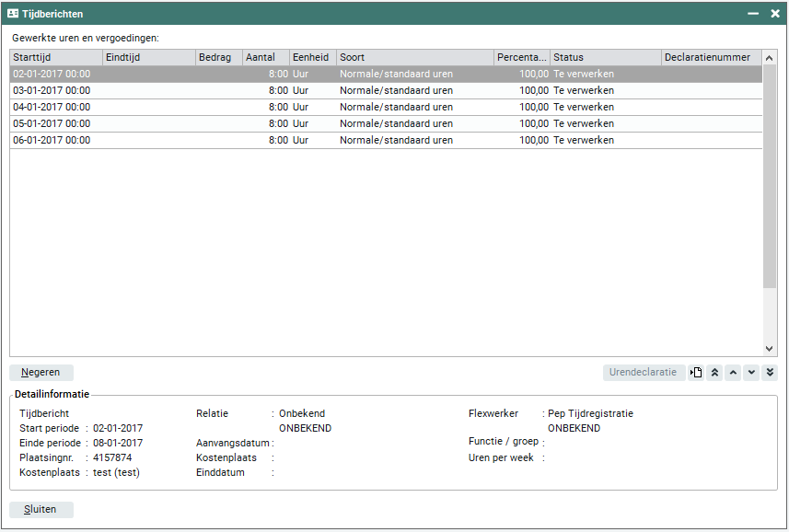The image size is (789, 532).
Task: Sort by the Starttijd column header
Action: tap(55, 57)
